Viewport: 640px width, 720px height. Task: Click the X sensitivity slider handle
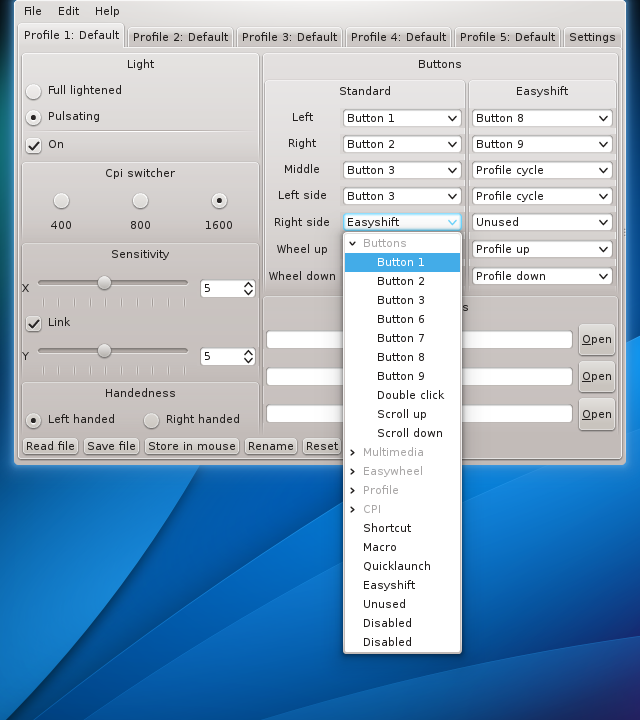click(105, 283)
